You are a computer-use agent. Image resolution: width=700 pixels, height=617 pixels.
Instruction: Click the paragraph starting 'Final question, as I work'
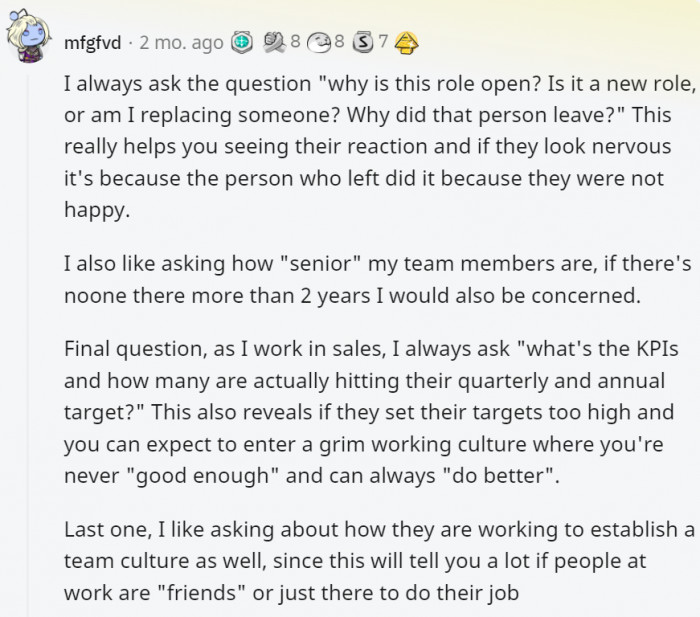pos(371,412)
